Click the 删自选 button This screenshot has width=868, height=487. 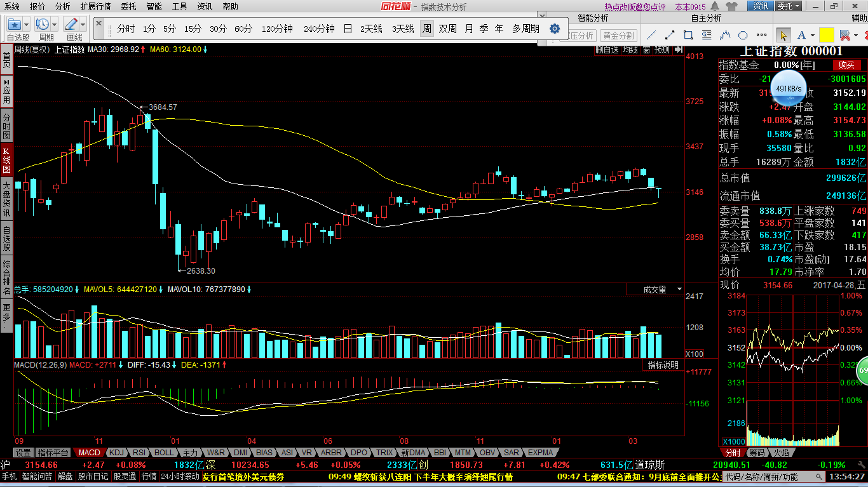607,50
